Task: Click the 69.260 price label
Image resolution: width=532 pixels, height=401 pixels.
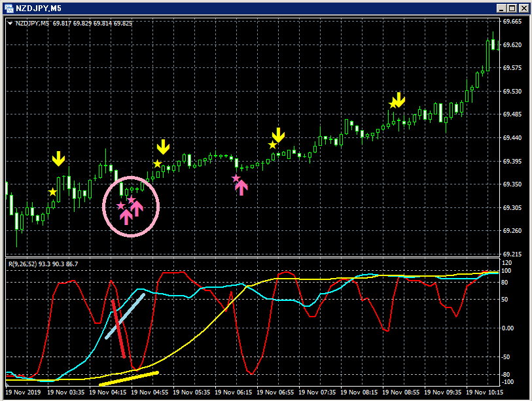Action: point(512,231)
